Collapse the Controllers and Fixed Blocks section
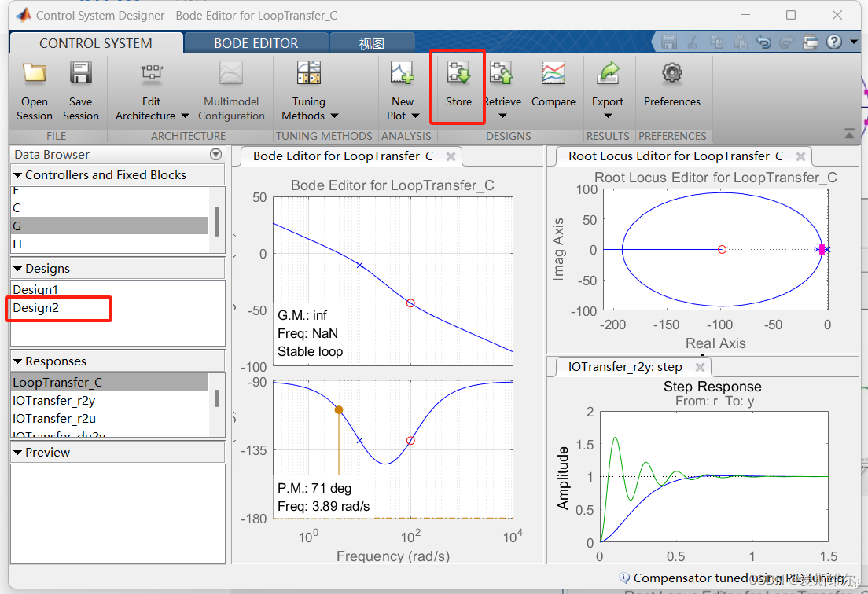Image resolution: width=868 pixels, height=594 pixels. 18,175
